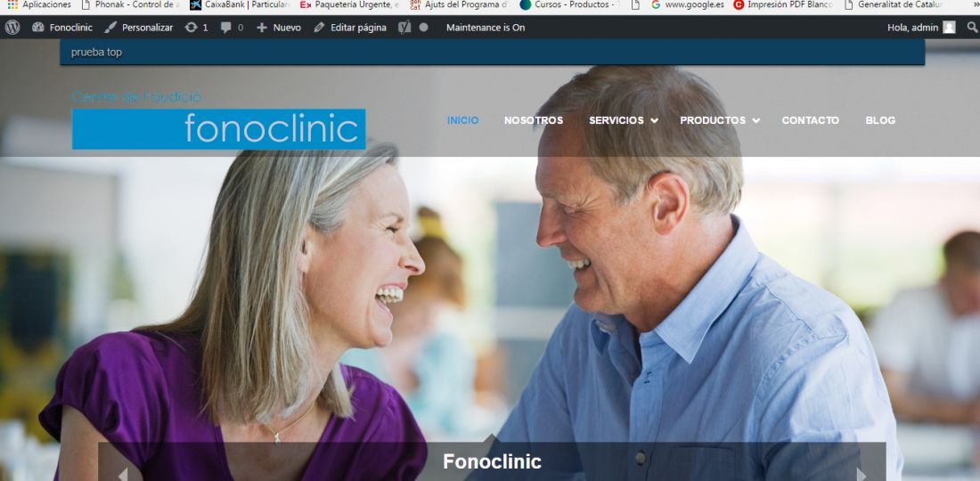Open the WordPress logo menu
Image resolution: width=980 pixels, height=481 pixels.
[x=12, y=28]
